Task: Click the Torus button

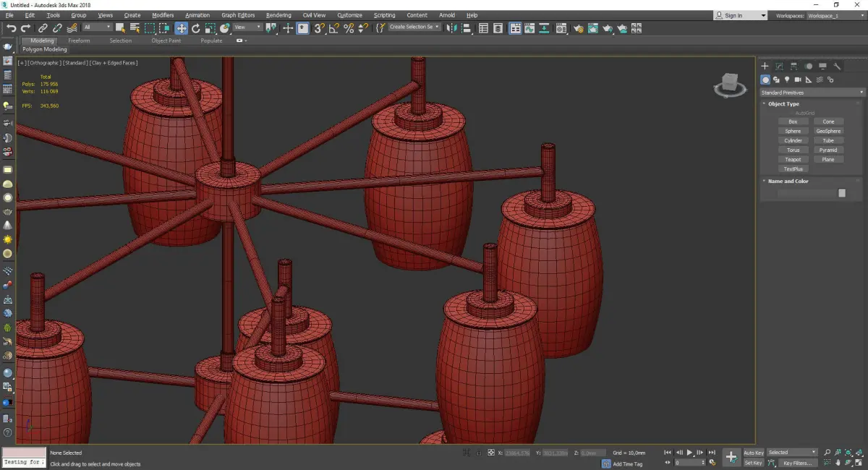Action: click(793, 150)
